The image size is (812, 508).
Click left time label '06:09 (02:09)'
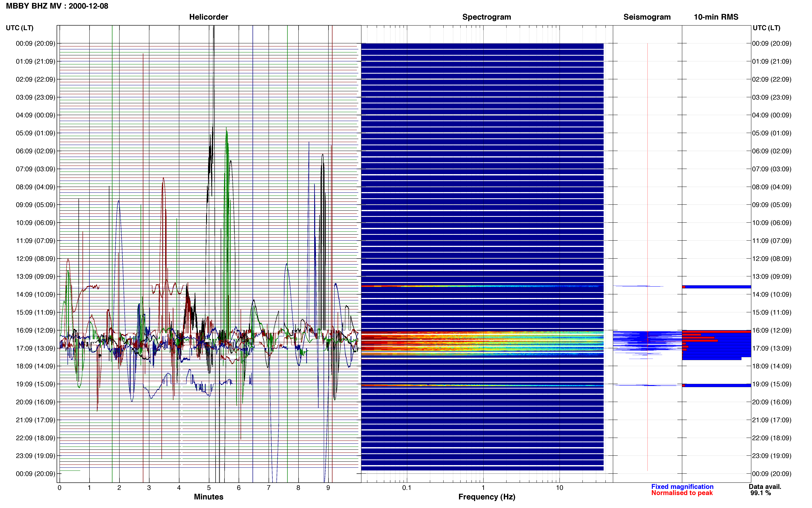pyautogui.click(x=36, y=151)
